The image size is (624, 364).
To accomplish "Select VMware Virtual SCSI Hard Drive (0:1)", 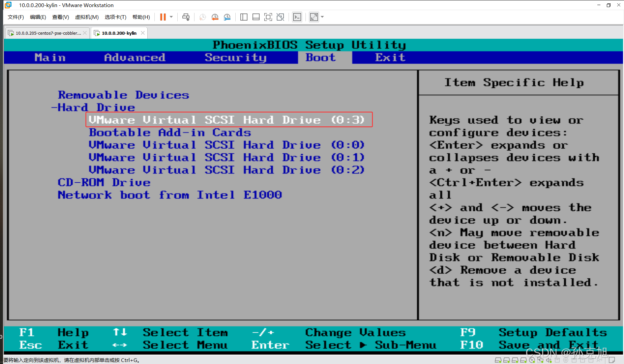I will click(x=227, y=157).
